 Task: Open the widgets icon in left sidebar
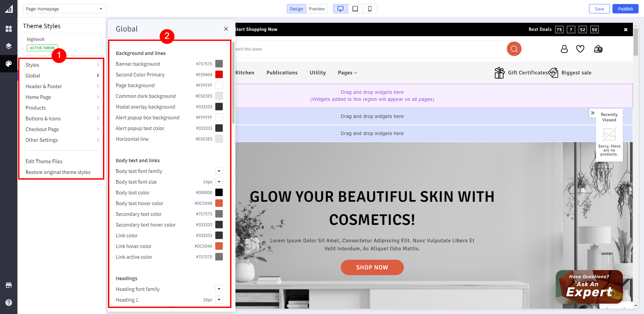[9, 29]
